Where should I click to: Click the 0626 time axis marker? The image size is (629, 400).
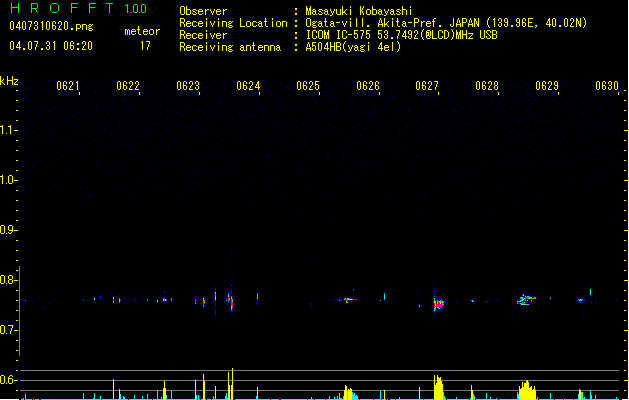[368, 86]
